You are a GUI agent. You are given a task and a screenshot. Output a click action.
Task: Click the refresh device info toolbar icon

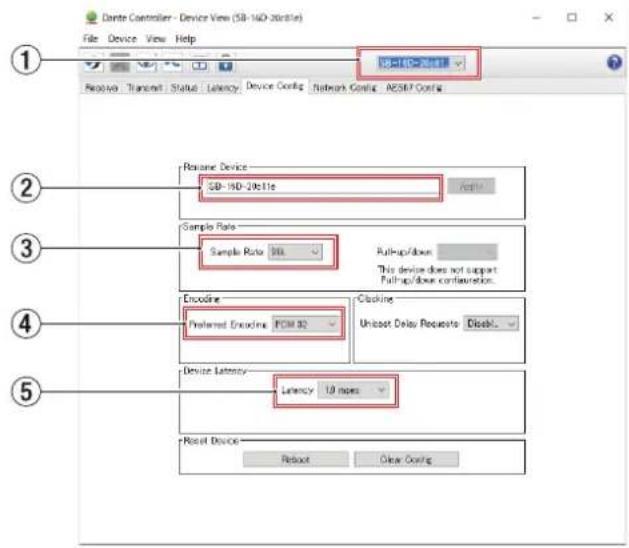click(93, 63)
